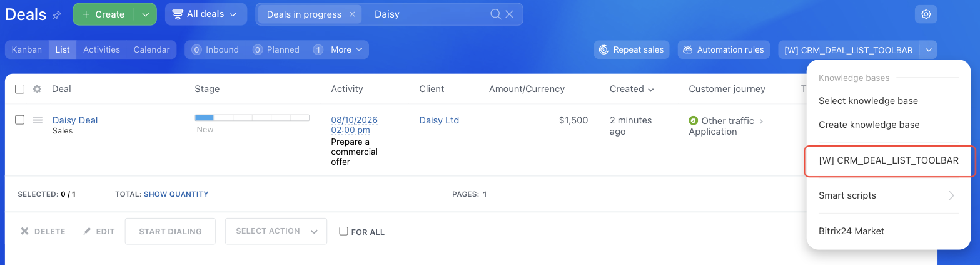The width and height of the screenshot is (980, 265).
Task: Click SHOW QUANTITY link
Action: click(x=176, y=194)
